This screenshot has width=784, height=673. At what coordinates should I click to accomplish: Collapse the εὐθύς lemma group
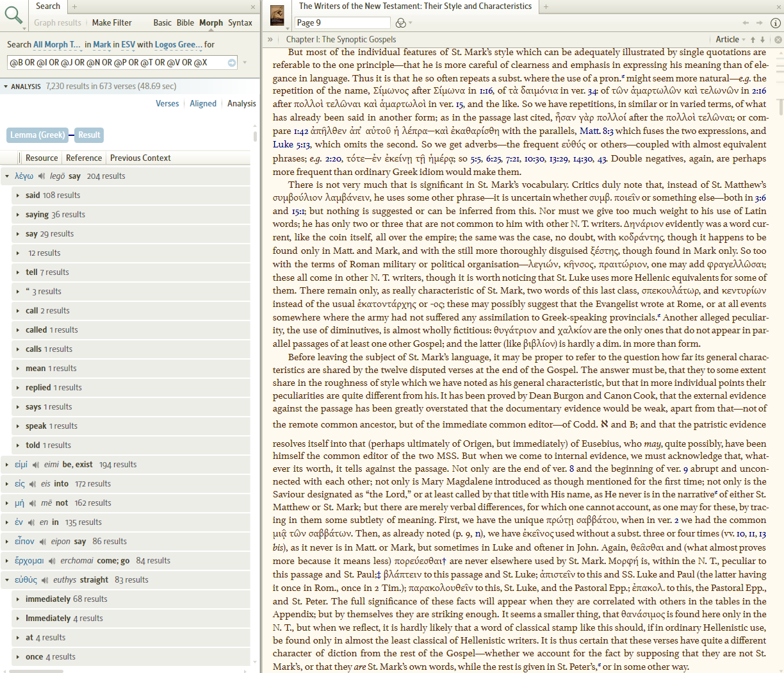[7, 580]
